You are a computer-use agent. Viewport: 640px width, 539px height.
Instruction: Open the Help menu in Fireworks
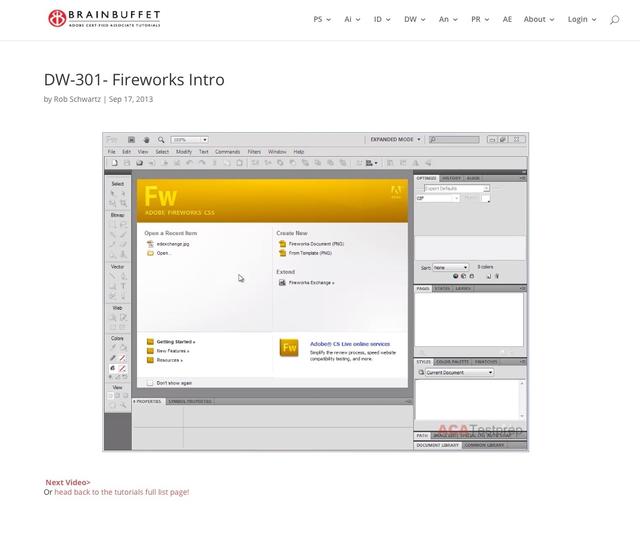[x=299, y=152]
